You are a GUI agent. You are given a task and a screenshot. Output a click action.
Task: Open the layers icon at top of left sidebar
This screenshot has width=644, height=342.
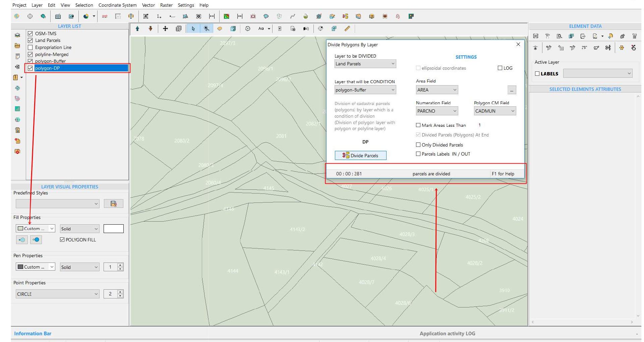click(17, 34)
